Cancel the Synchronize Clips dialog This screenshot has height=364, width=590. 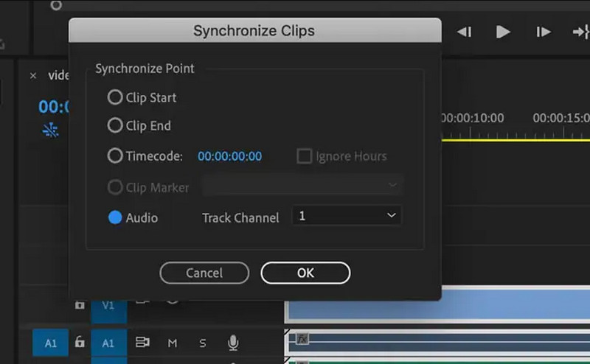204,273
